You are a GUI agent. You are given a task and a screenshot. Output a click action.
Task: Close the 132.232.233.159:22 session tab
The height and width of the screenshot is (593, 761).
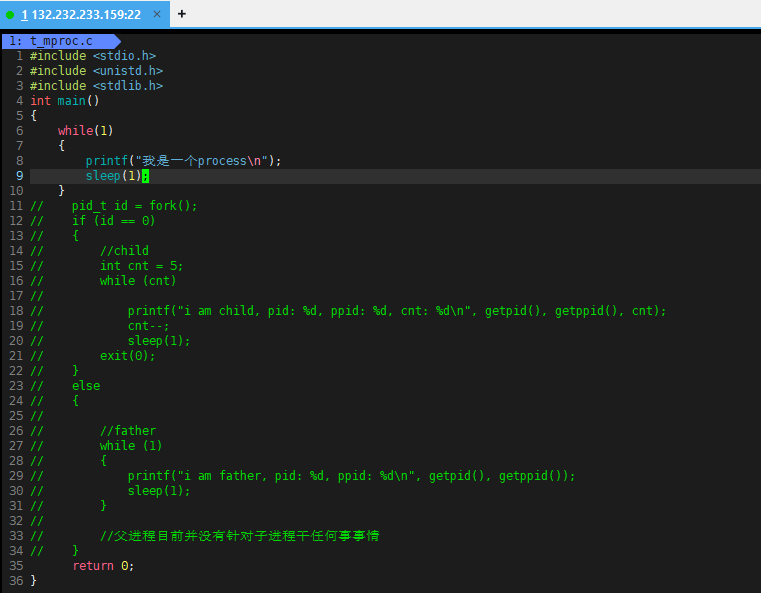pyautogui.click(x=157, y=14)
